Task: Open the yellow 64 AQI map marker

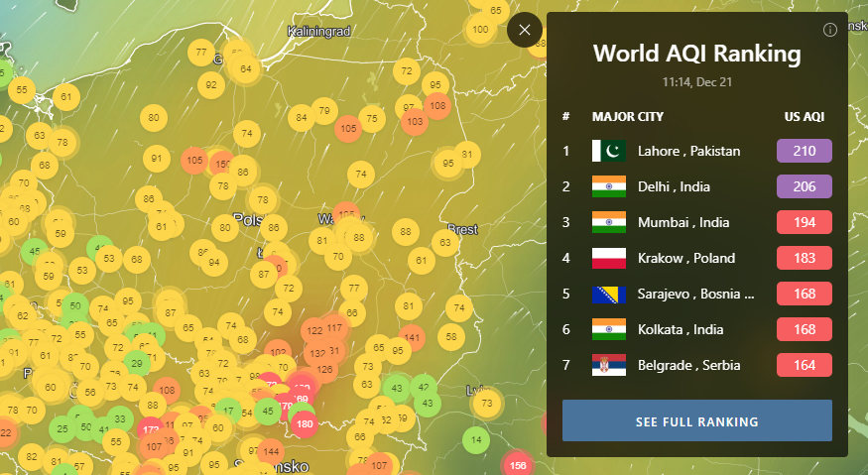Action: 246,69
